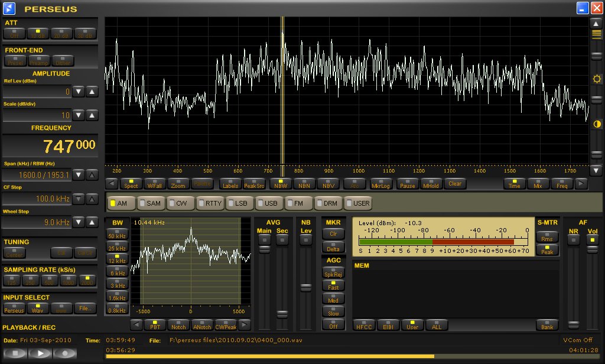This screenshot has width=605, height=364.
Task: Select Rms S-meter mode
Action: click(547, 237)
